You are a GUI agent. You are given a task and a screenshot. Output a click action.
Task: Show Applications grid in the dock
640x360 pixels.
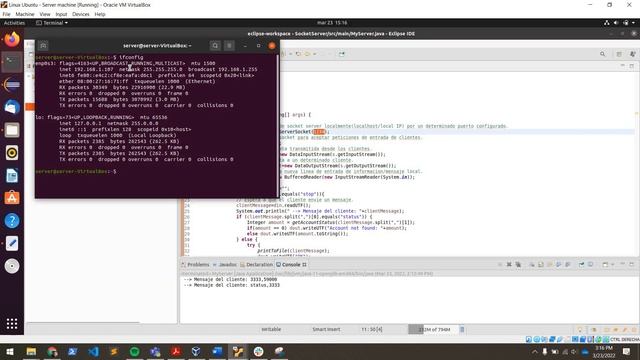pos(12,324)
